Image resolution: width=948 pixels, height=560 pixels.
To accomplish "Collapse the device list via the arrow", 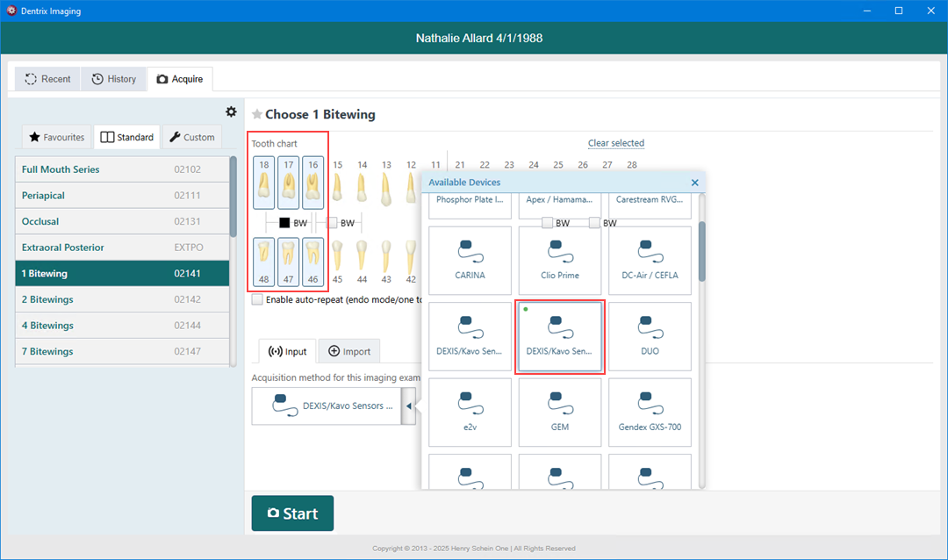I will [x=409, y=406].
